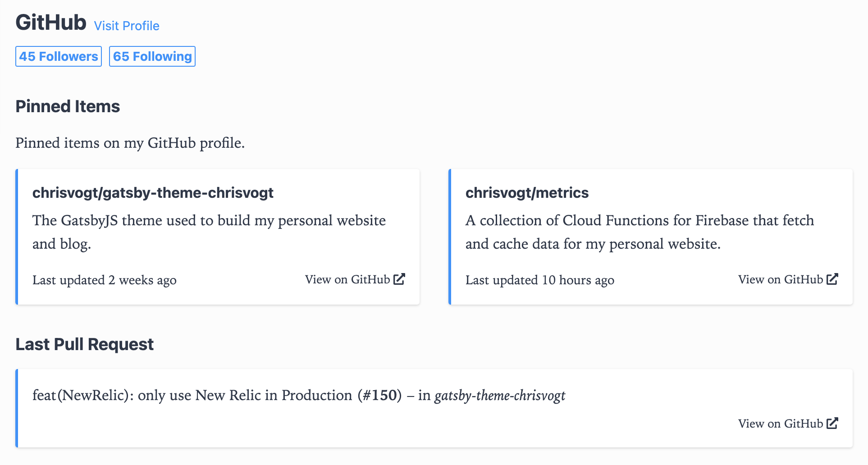
Task: Click the GitHub heading
Action: coord(51,23)
